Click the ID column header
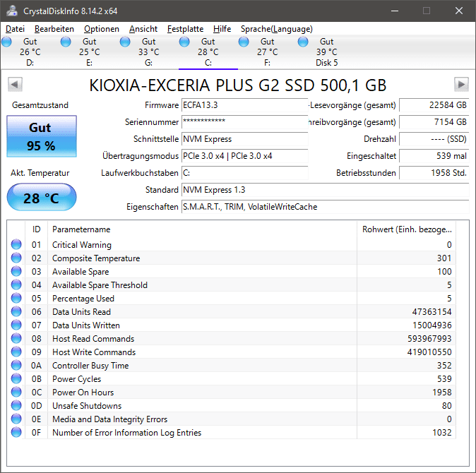The width and height of the screenshot is (476, 473). coord(36,229)
